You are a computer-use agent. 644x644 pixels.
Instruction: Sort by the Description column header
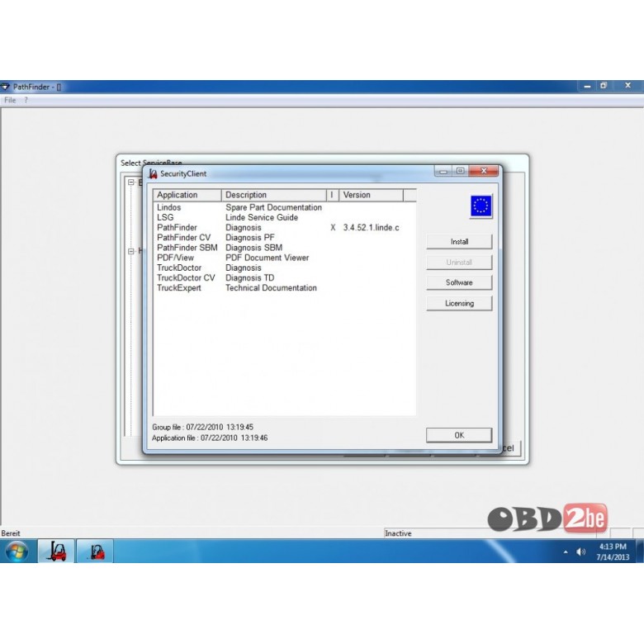(x=273, y=195)
